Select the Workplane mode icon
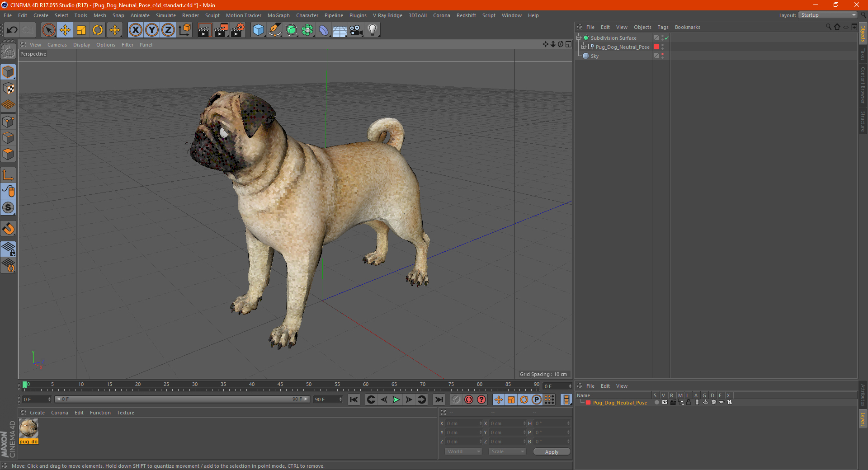 [x=8, y=105]
